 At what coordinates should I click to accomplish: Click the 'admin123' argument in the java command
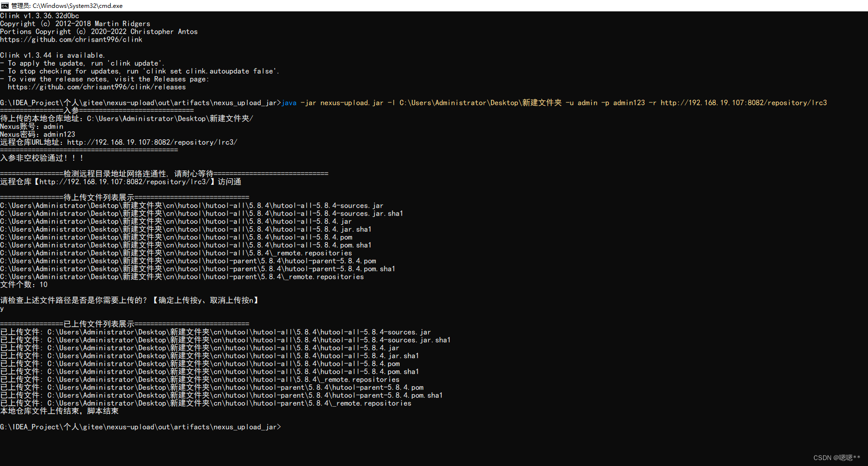629,103
